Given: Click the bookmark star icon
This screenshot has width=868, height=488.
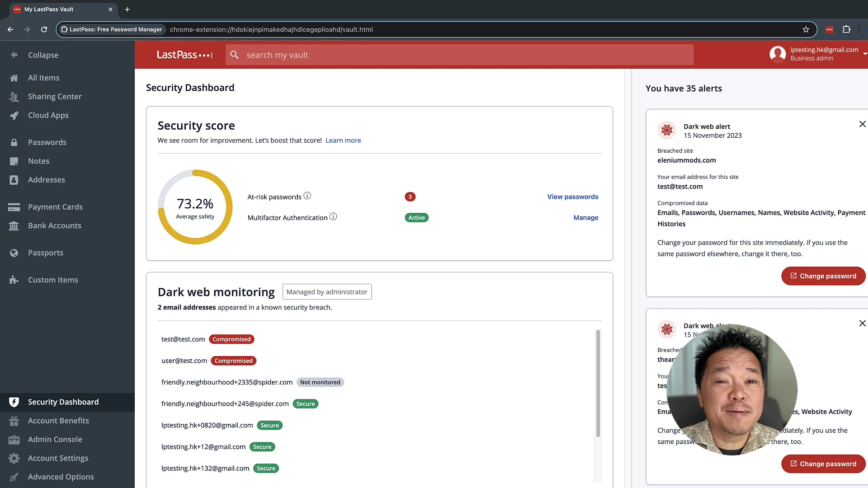Looking at the screenshot, I should tap(806, 29).
